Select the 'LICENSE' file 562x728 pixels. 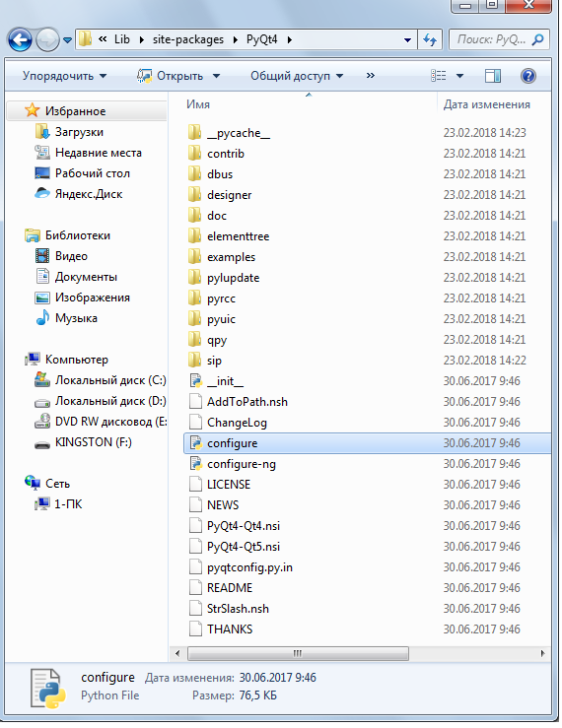click(x=229, y=485)
